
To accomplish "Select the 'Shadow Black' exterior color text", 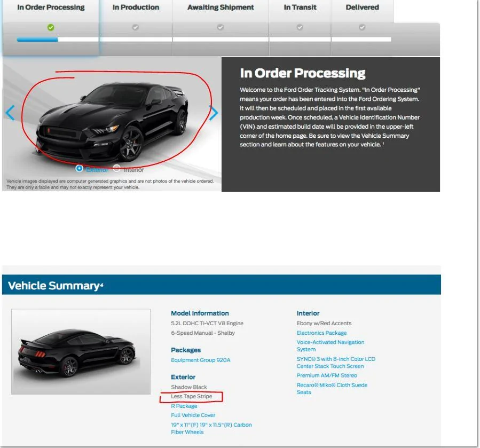I will pyautogui.click(x=189, y=387).
